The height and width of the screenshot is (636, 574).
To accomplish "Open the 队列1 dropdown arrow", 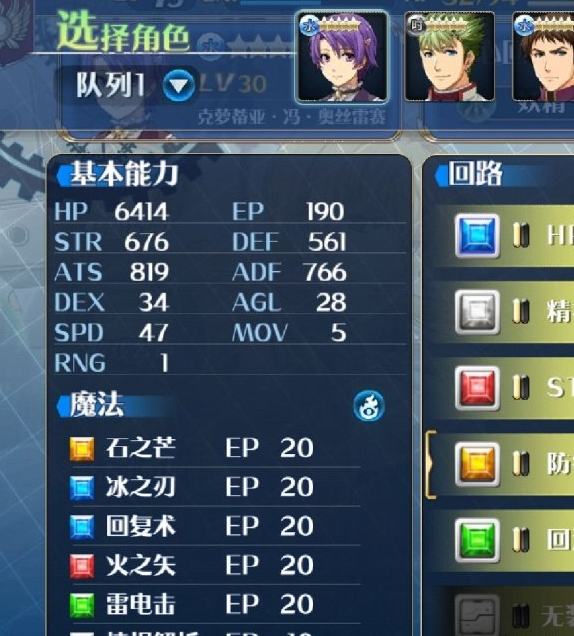I will [178, 85].
